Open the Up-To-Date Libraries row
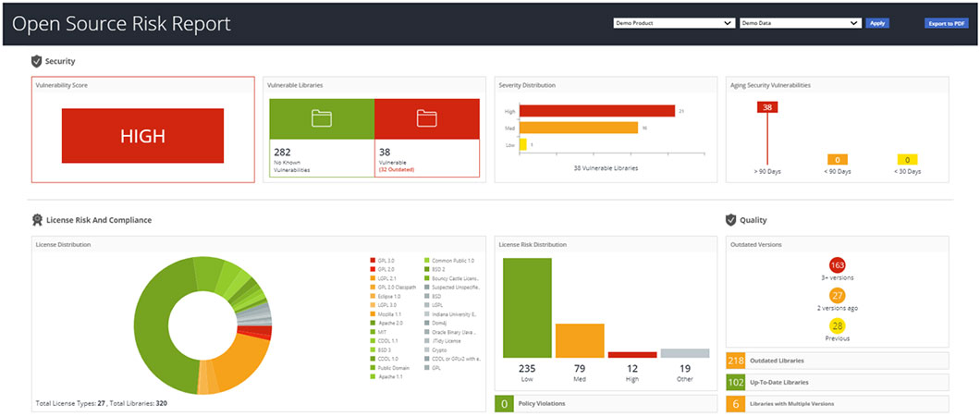This screenshot has width=980, height=417. 837,382
